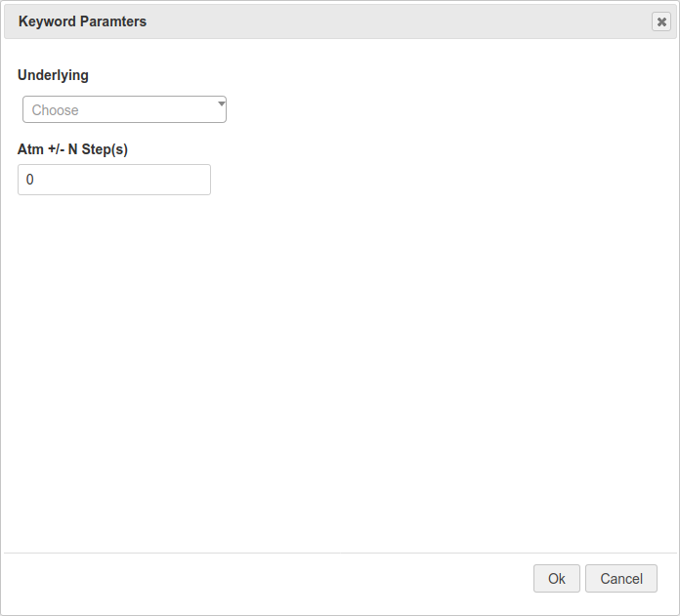This screenshot has width=680, height=616.
Task: Click the empty dialog body area
Action: tap(342, 371)
